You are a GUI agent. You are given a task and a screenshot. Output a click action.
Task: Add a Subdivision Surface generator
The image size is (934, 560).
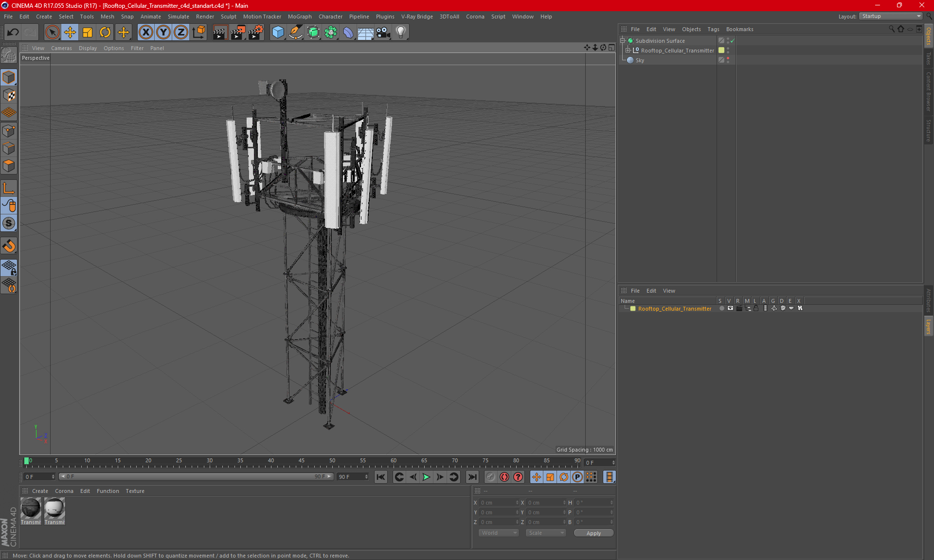(313, 33)
